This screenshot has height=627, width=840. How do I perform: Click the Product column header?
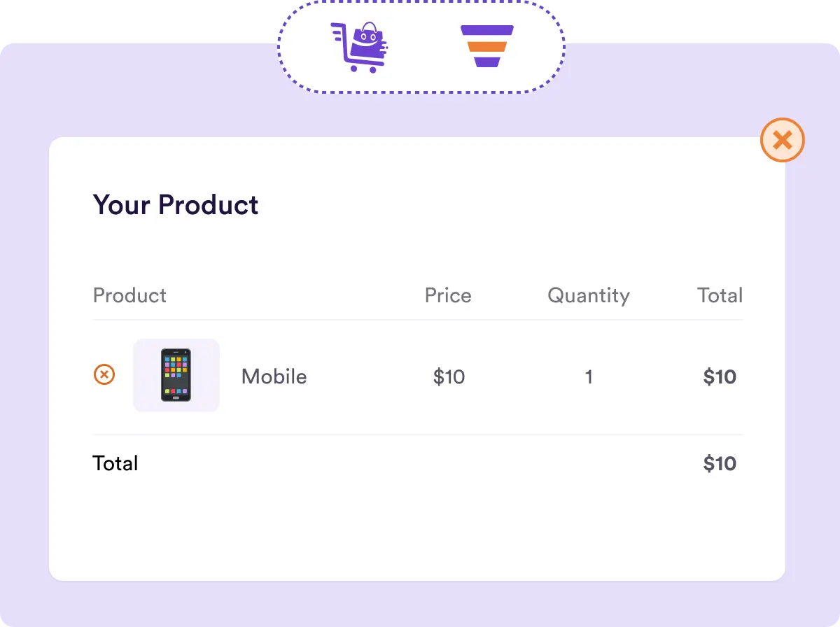[129, 295]
